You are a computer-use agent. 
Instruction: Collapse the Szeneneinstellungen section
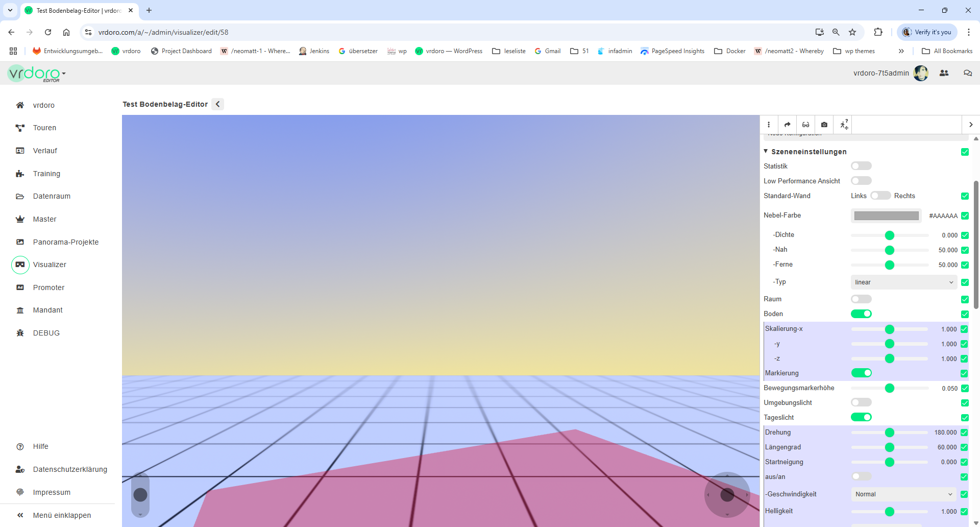click(766, 152)
